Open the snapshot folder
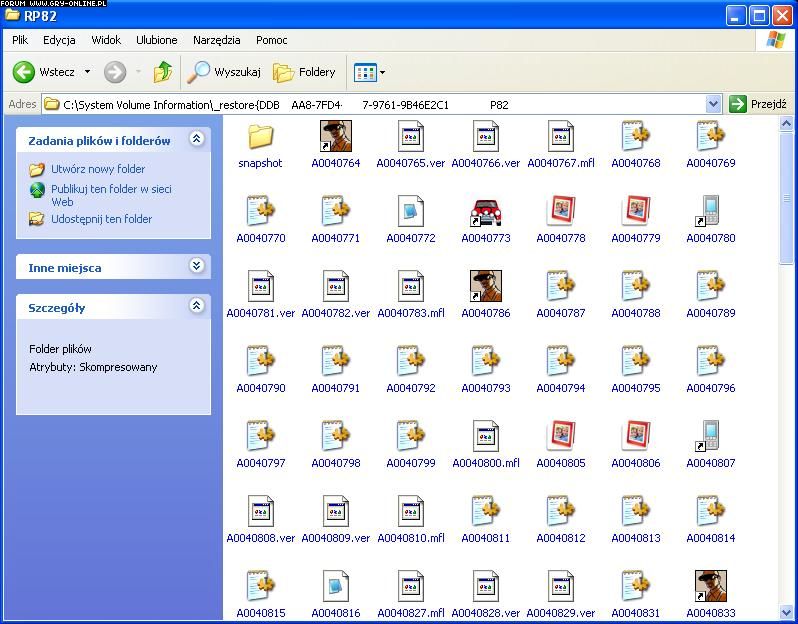The image size is (798, 624). tap(260, 137)
